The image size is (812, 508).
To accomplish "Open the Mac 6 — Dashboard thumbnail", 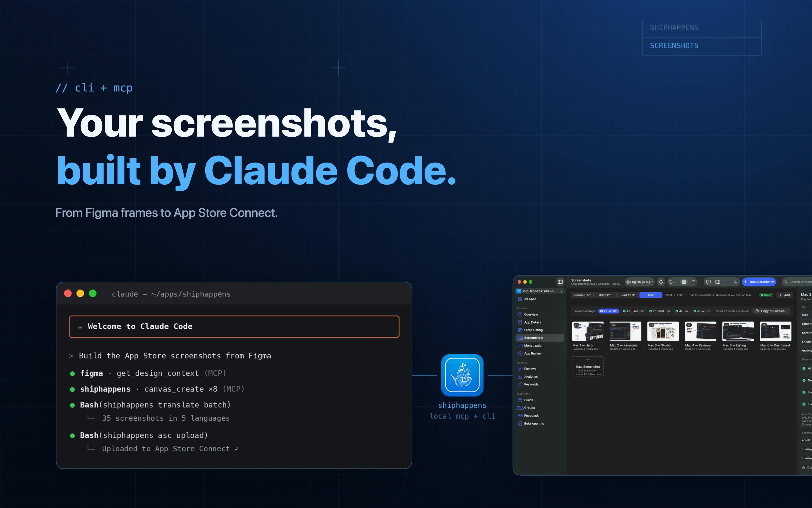I will pyautogui.click(x=776, y=331).
